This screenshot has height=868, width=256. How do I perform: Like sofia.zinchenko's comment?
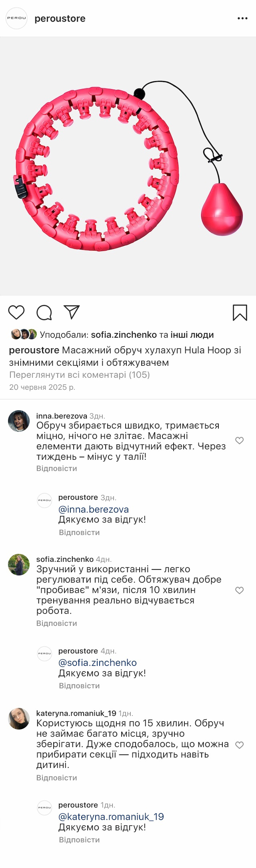tap(239, 590)
